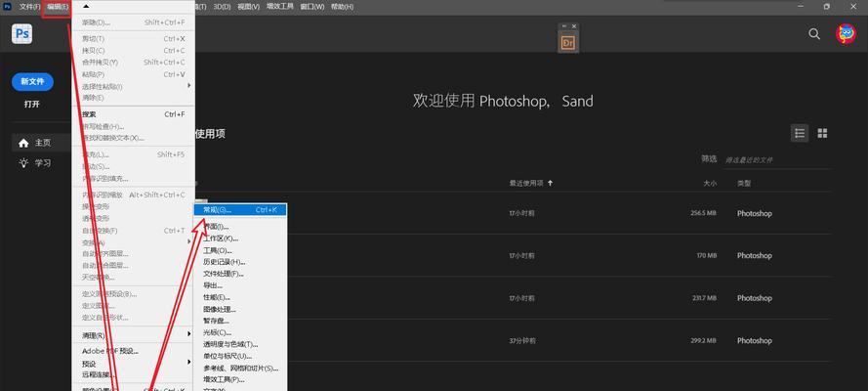
Task: Open the 3D(D) menu
Action: pos(222,7)
